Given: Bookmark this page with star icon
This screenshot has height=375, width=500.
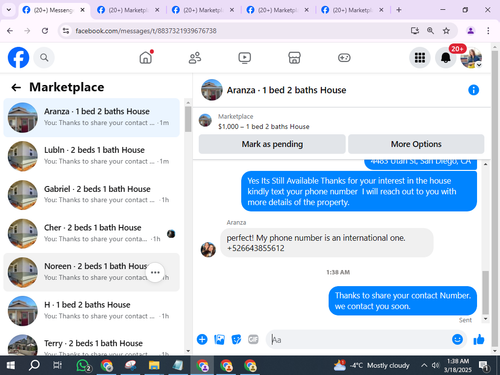Looking at the screenshot, I should [446, 31].
